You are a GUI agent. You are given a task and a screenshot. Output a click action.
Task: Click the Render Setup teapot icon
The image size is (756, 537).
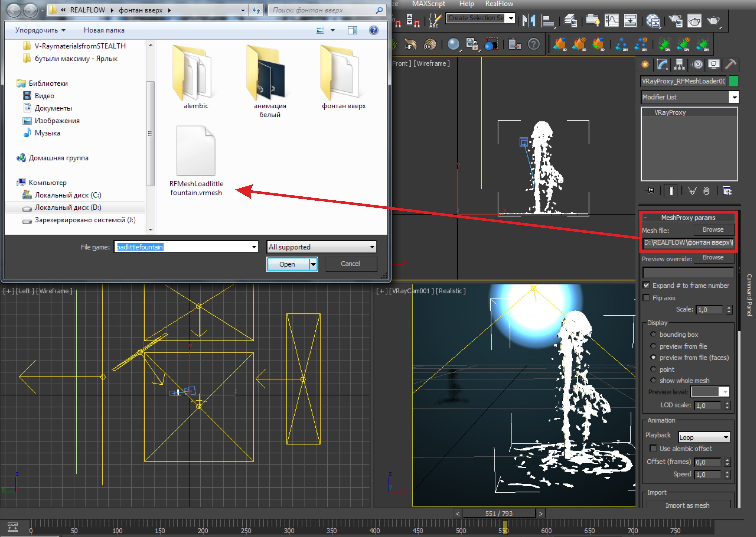pyautogui.click(x=675, y=21)
